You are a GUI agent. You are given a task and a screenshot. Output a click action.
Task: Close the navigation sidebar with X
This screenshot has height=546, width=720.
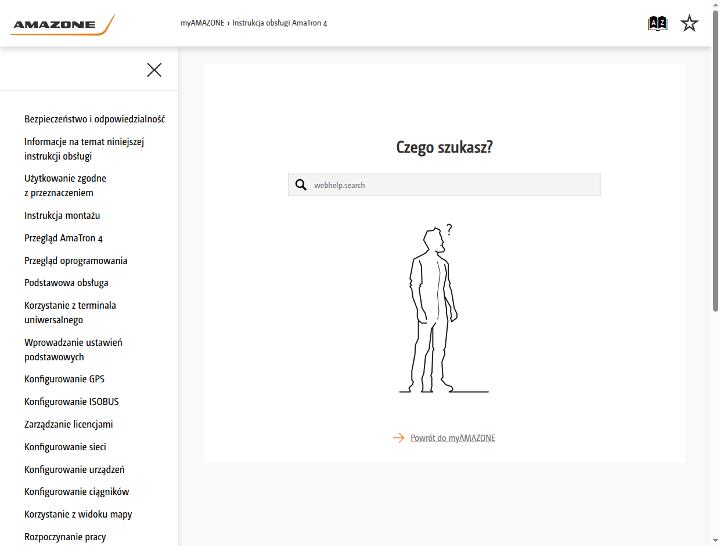click(x=154, y=70)
